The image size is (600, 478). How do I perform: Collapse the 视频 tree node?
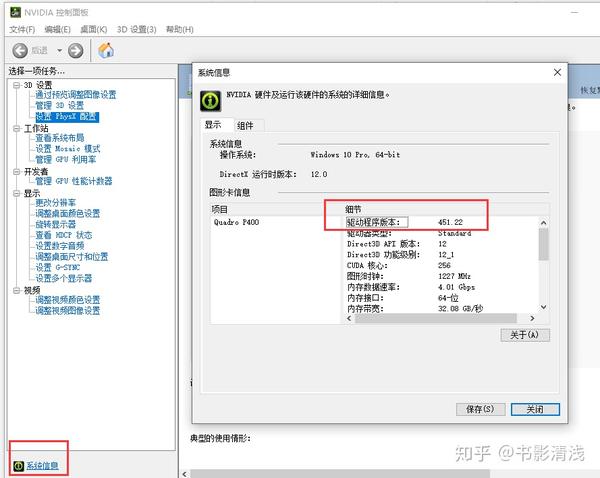pyautogui.click(x=16, y=290)
